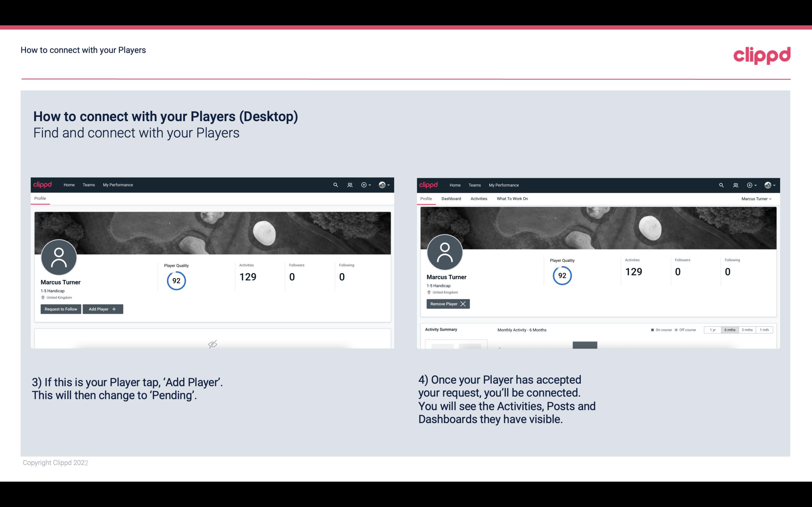
Task: Click the search icon in right navbar
Action: (721, 184)
